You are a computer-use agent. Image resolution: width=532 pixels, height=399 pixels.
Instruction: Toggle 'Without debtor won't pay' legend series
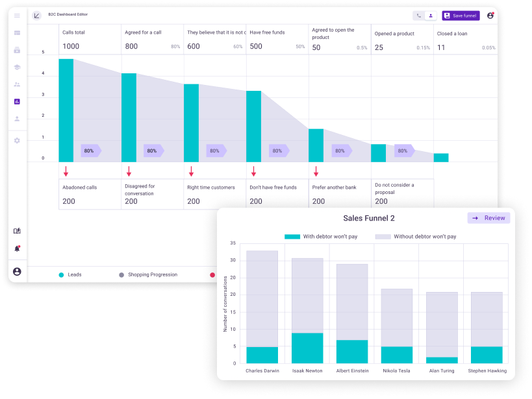416,237
